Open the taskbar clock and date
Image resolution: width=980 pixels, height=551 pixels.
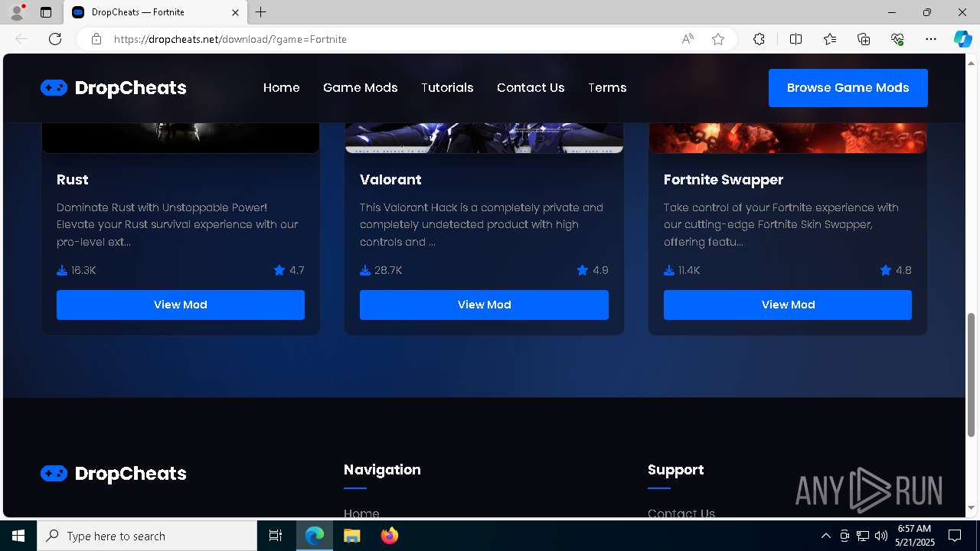click(914, 536)
